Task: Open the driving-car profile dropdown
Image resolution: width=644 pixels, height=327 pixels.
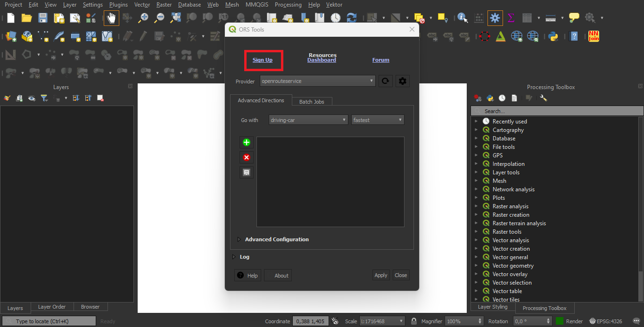Action: 308,120
